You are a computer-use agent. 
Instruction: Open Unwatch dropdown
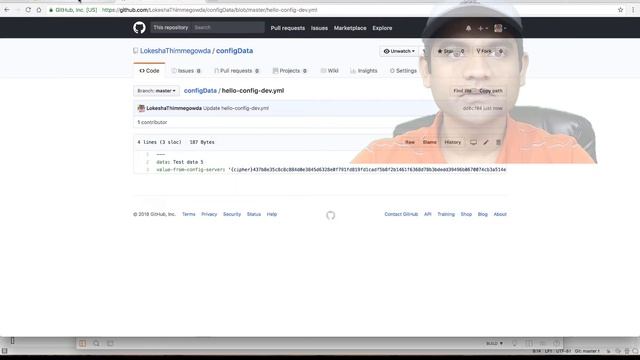tap(399, 51)
